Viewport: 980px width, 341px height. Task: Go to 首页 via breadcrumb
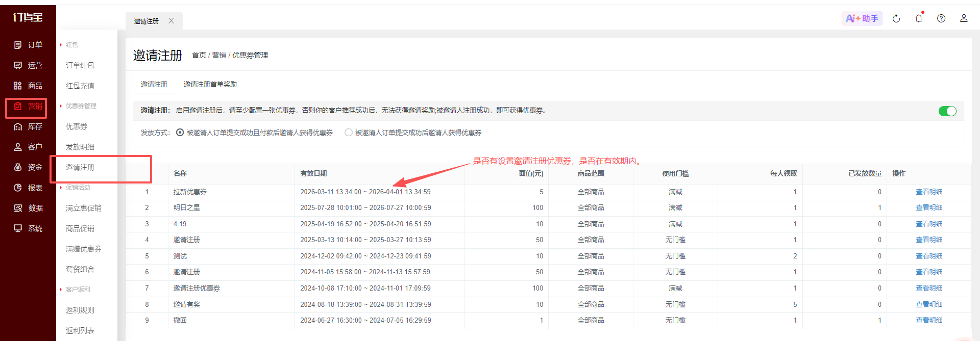[x=199, y=55]
